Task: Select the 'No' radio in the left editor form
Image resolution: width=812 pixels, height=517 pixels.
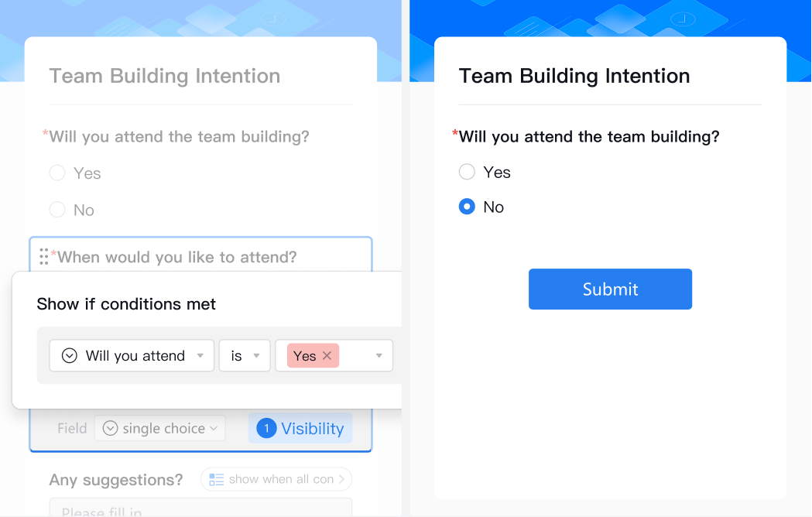Action: pyautogui.click(x=57, y=210)
